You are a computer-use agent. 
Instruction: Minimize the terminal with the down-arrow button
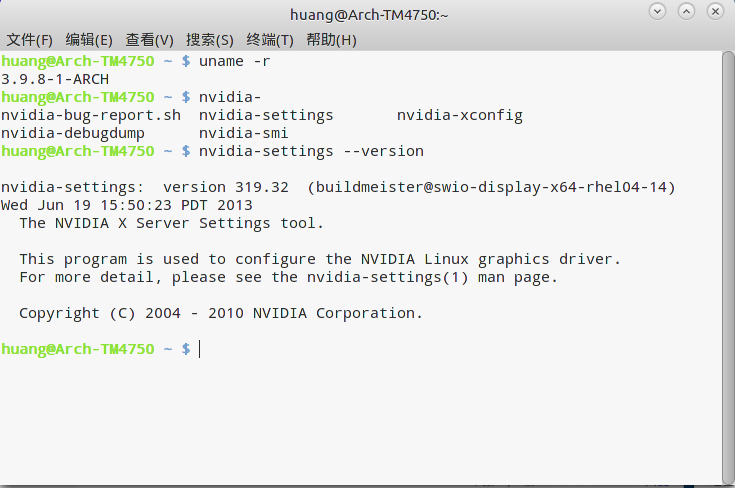click(x=657, y=12)
